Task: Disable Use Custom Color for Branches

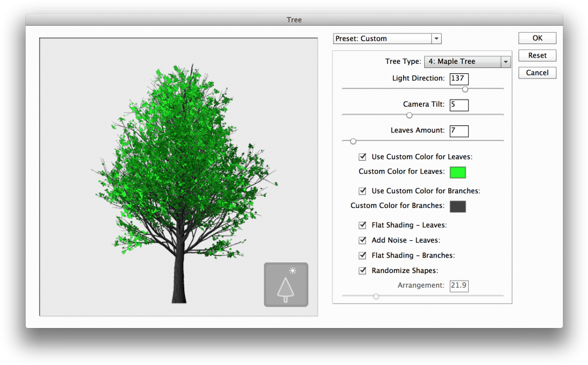Action: pos(362,190)
